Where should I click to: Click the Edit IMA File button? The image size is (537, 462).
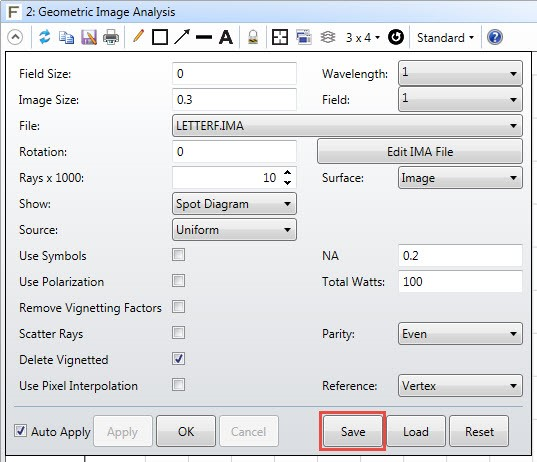click(420, 151)
